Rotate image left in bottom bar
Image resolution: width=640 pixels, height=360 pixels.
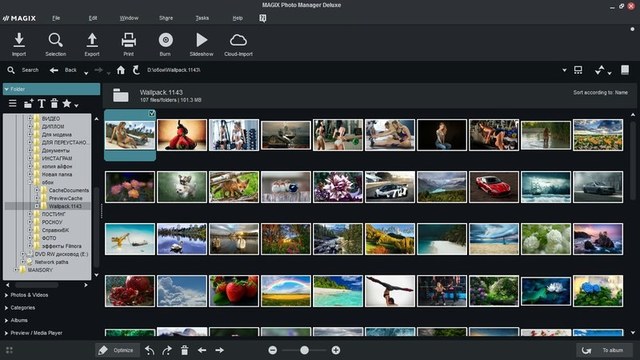[150, 350]
